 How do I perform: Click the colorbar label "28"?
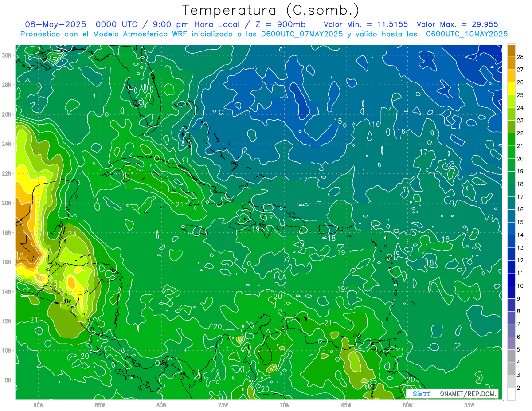520,57
